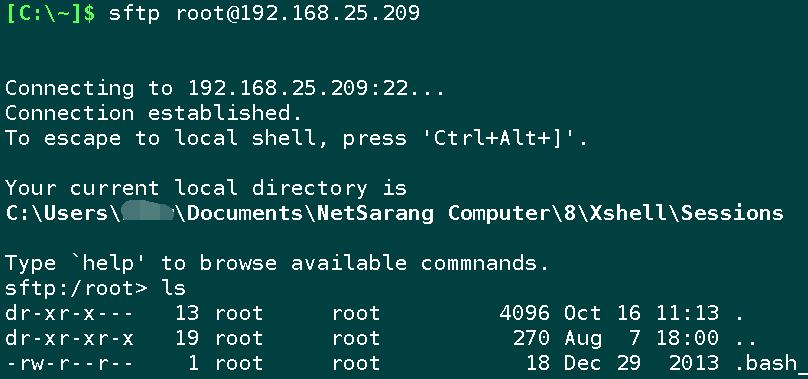This screenshot has height=379, width=808.
Task: Click the 'Aug 7 18:00' date entry
Action: (x=641, y=338)
